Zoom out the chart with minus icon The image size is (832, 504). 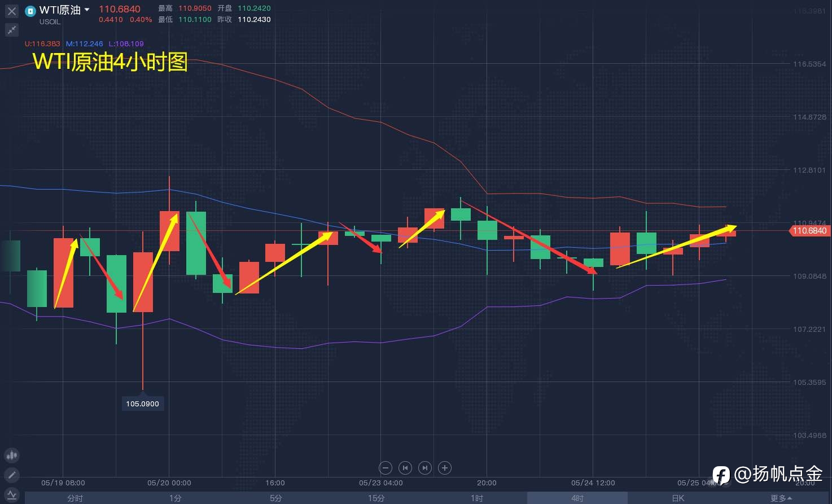point(386,467)
